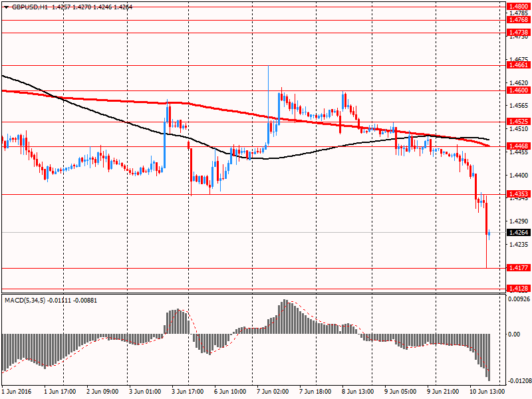Select the 1.4353 red price label
532x399 pixels.
(518, 194)
